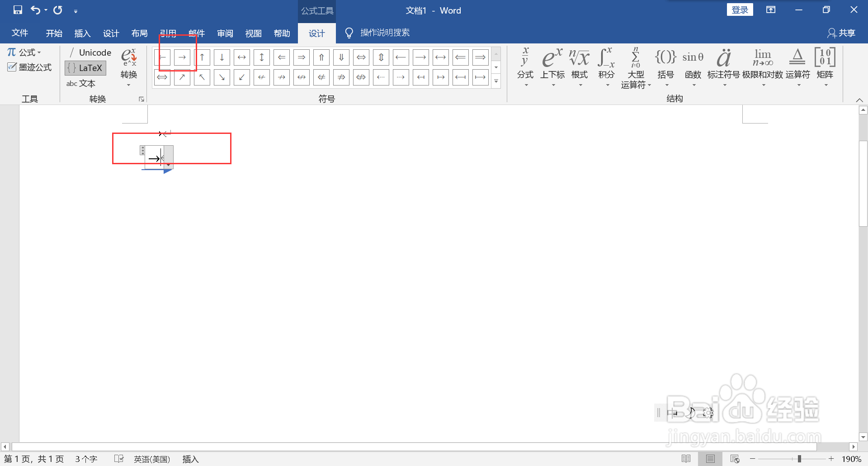The height and width of the screenshot is (466, 868).
Task: Expand the 根式 radical gallery
Action: (x=580, y=67)
